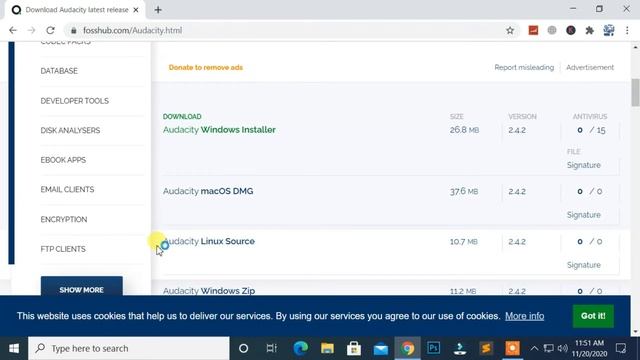Go back using the browser back arrow
640x360 pixels.
tap(13, 30)
